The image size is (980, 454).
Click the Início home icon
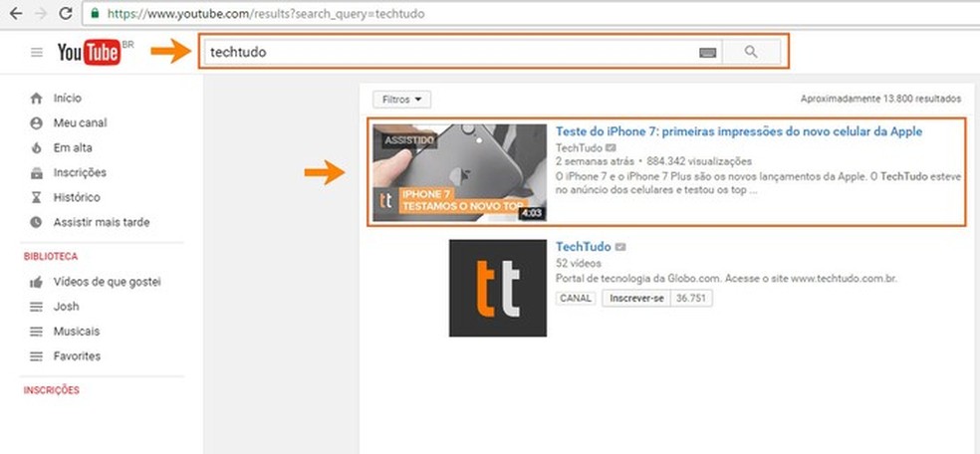36,98
